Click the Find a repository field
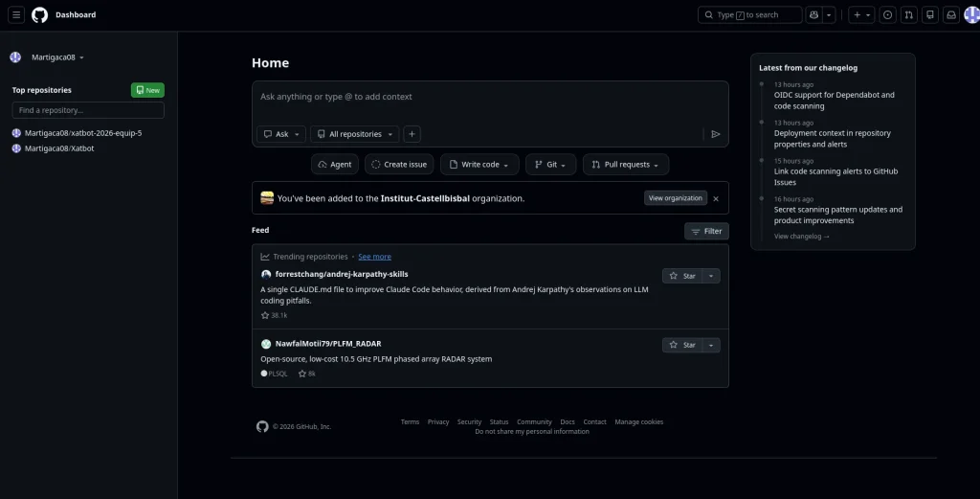Image resolution: width=980 pixels, height=499 pixels. pyautogui.click(x=88, y=110)
